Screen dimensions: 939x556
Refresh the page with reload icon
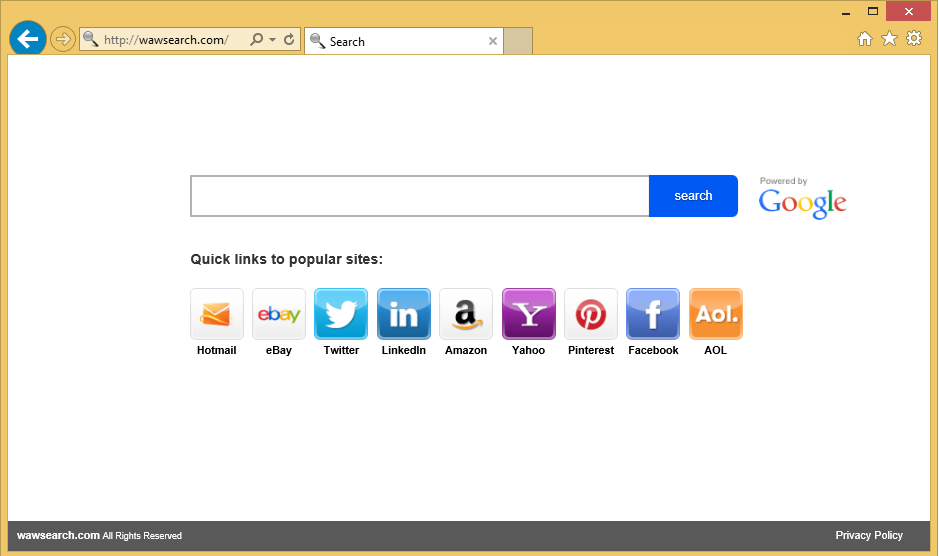pyautogui.click(x=290, y=40)
